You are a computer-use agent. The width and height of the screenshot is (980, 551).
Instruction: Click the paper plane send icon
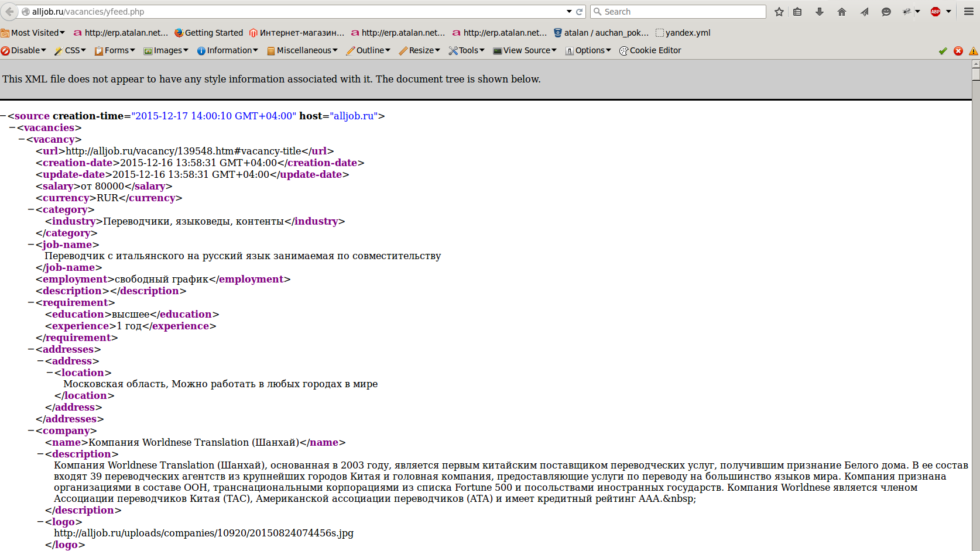tap(864, 12)
